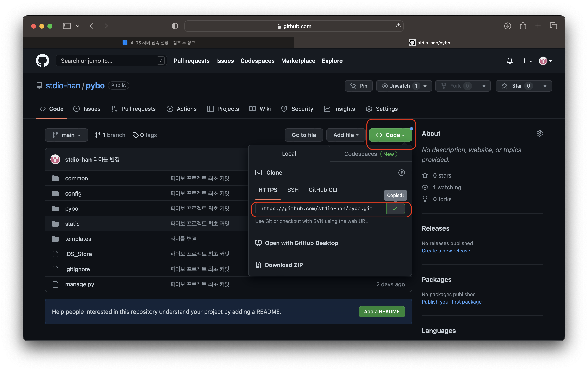Toggle the Safari sidebar
The image size is (588, 371).
pyautogui.click(x=67, y=26)
